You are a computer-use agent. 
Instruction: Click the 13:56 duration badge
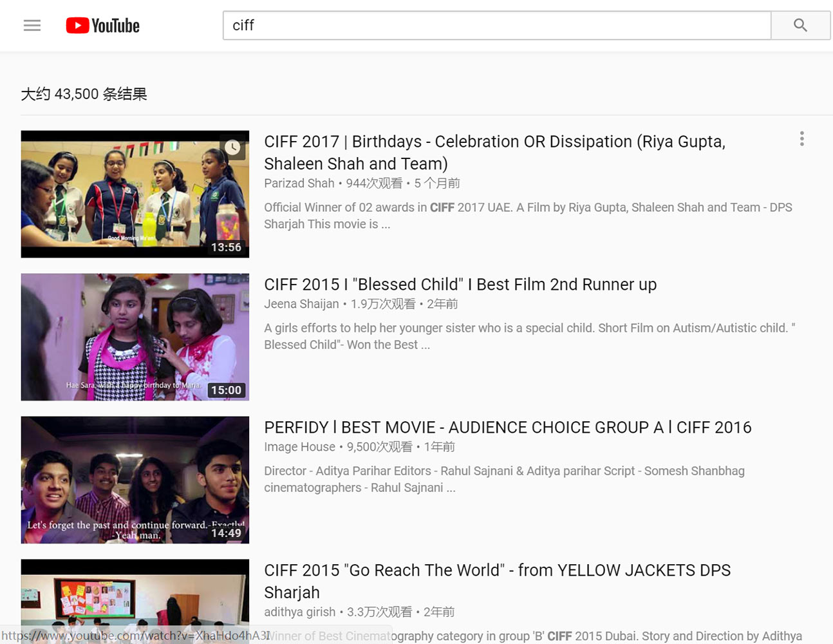point(226,247)
